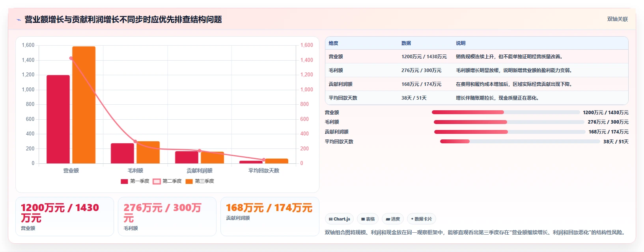Click the line point over 毛利额 bars
Image resolution: width=644 pixels, height=252 pixels.
[135, 141]
